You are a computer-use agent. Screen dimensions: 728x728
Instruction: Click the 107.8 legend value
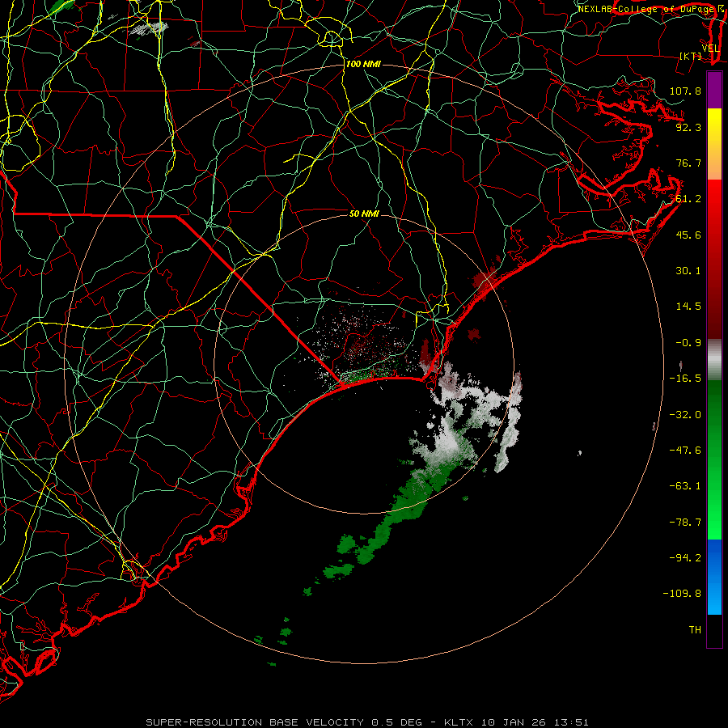coord(685,91)
